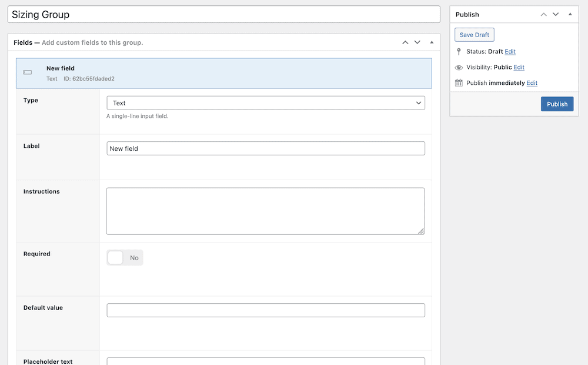Click the blue Publish button
This screenshot has height=365, width=588.
click(557, 104)
